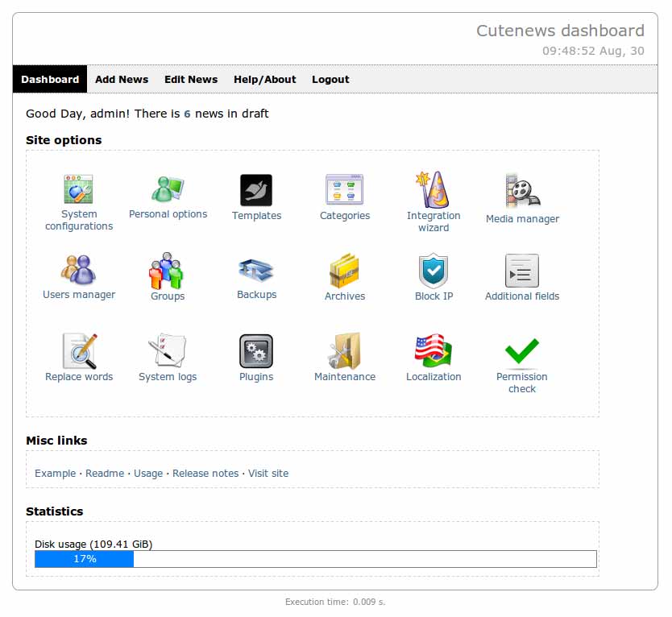The width and height of the screenshot is (672, 617).
Task: Click the Disk usage (109.41 GiB) label
Action: (x=93, y=545)
